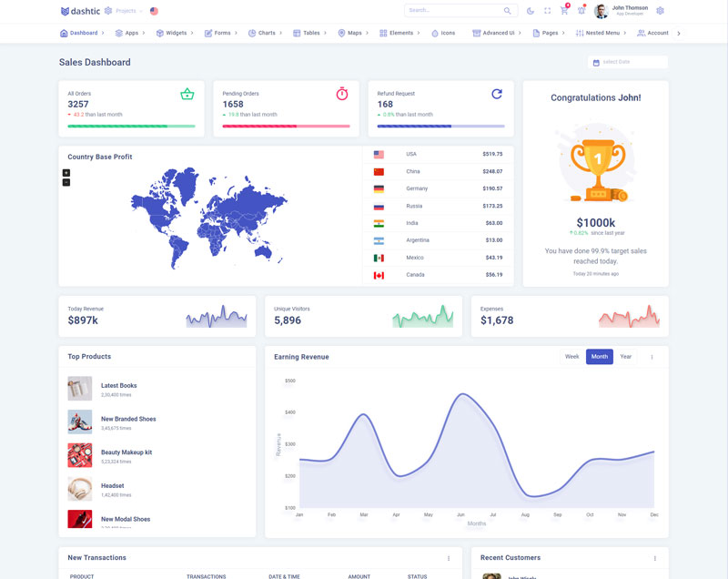Image resolution: width=728 pixels, height=579 pixels.
Task: Click the Pending Orders progress bar
Action: tap(286, 126)
